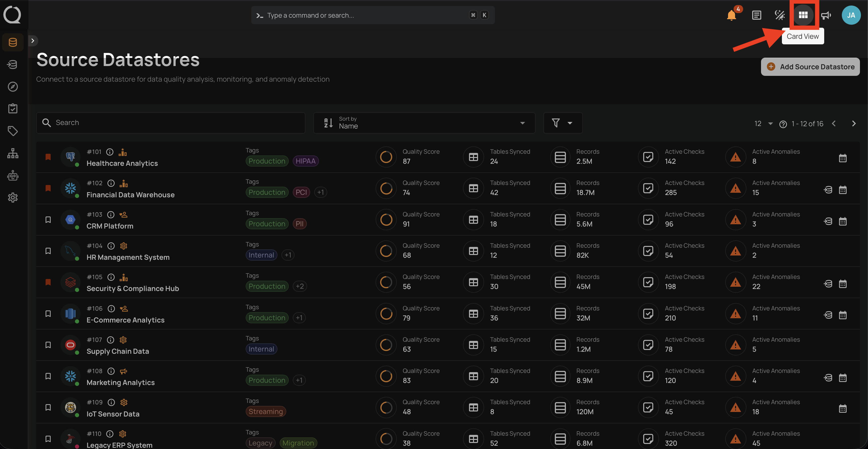Click the Quality Score ring for CRM Platform
This screenshot has width=868, height=449.
386,220
